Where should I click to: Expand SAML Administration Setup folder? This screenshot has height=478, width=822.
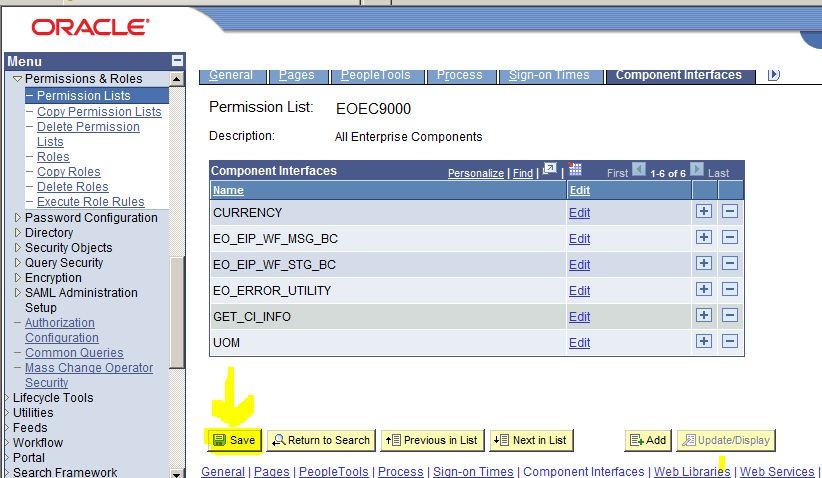tap(17, 292)
